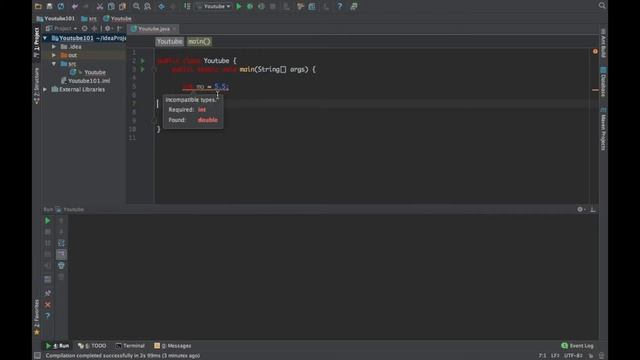Screen dimensions: 640x360
Task: Toggle the Maven Projects tool window
Action: coord(603,129)
